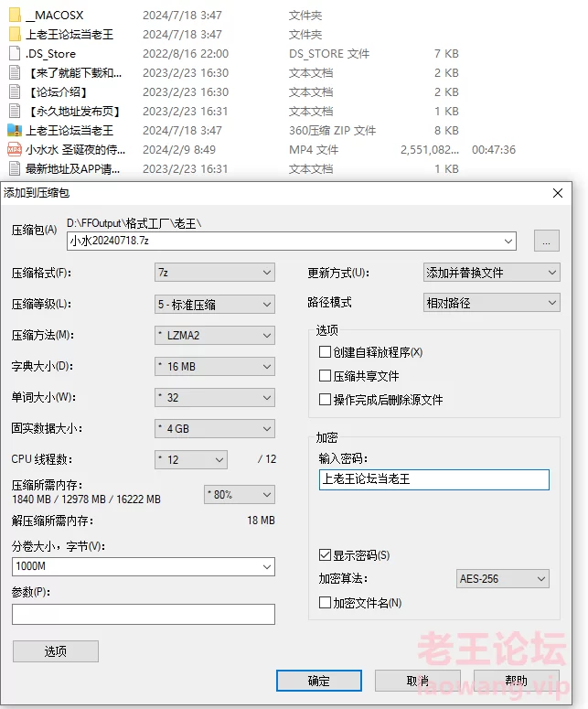Click the 【永久地址发布页】 document icon

(15, 112)
